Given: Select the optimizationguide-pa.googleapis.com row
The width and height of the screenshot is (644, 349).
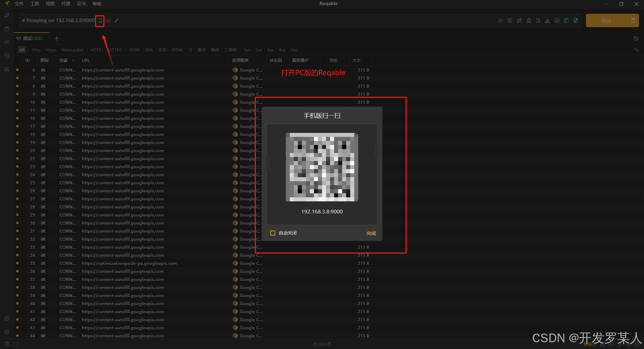Looking at the screenshot, I should (x=193, y=263).
